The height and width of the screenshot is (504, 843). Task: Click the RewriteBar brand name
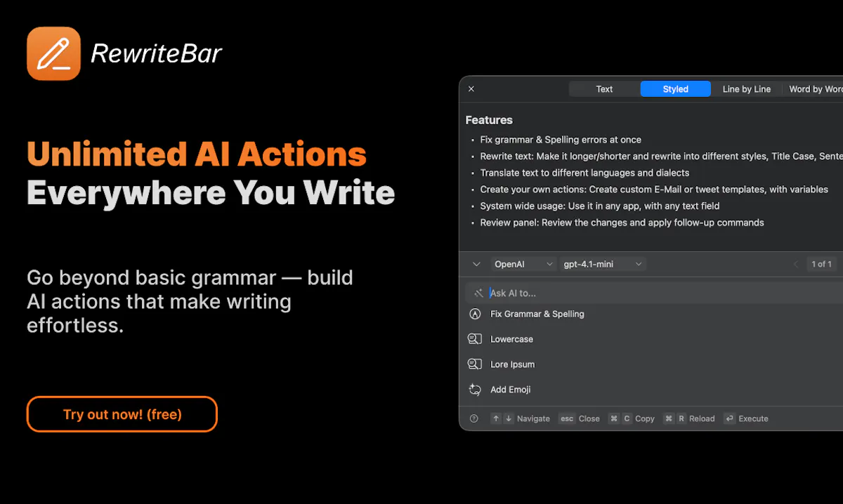157,53
